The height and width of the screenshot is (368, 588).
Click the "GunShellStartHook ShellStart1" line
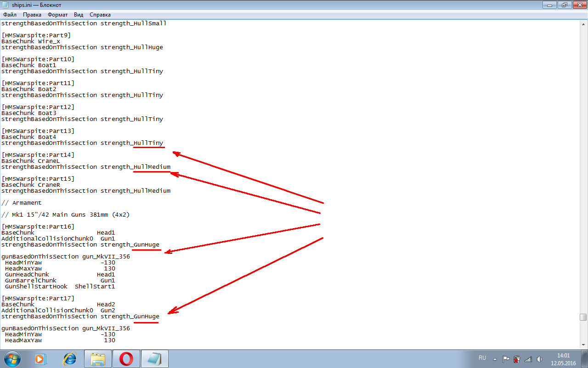pyautogui.click(x=60, y=286)
